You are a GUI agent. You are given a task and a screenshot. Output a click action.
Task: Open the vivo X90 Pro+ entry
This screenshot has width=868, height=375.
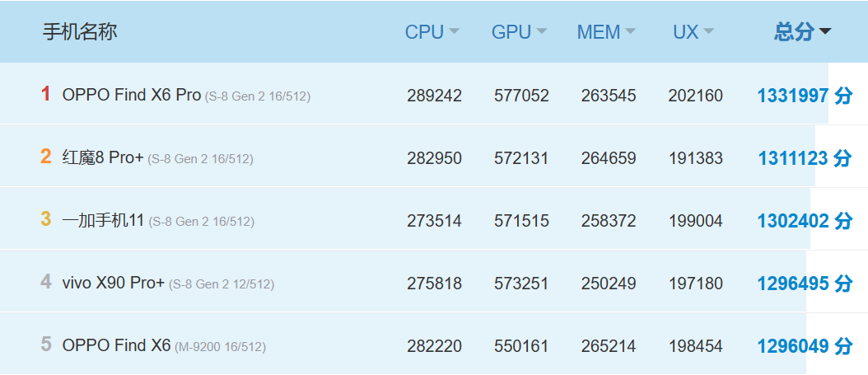(x=114, y=283)
